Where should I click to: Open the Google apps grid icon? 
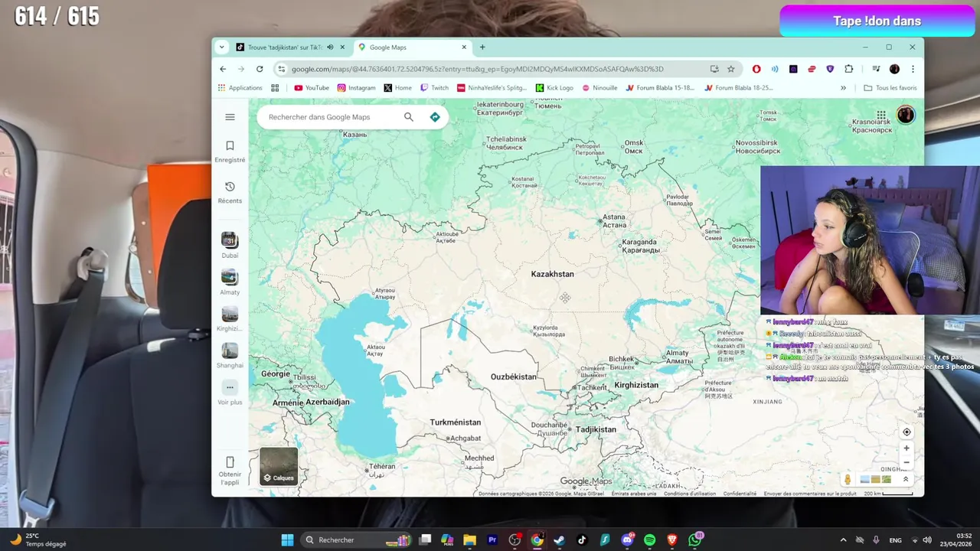click(x=881, y=115)
